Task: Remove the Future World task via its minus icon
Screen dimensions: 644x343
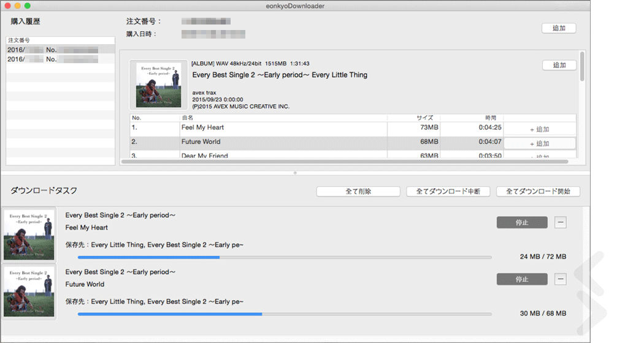Action: click(561, 279)
